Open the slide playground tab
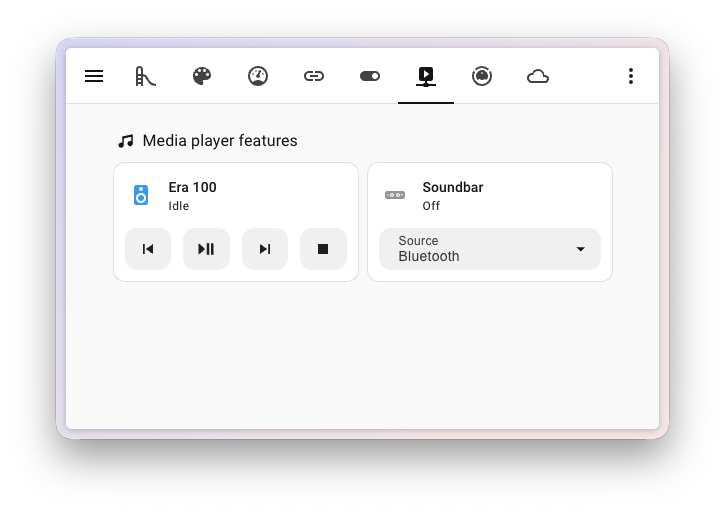Image resolution: width=725 pixels, height=513 pixels. tap(146, 76)
